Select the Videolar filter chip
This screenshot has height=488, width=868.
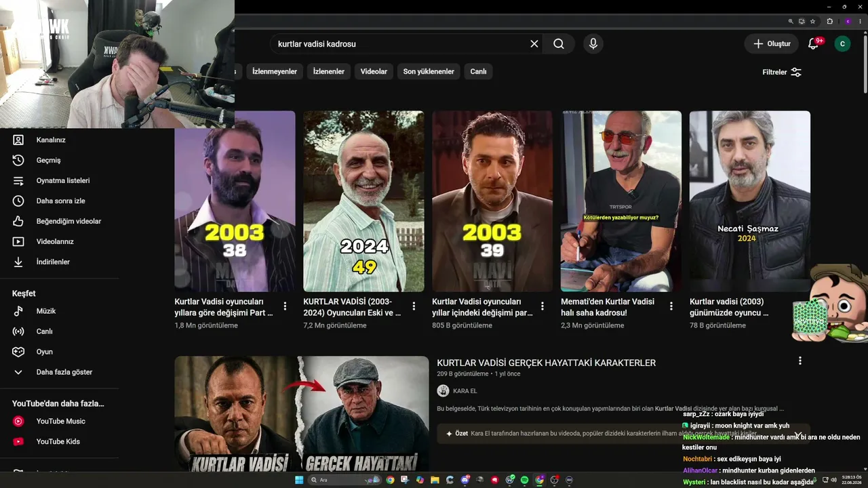pos(374,71)
